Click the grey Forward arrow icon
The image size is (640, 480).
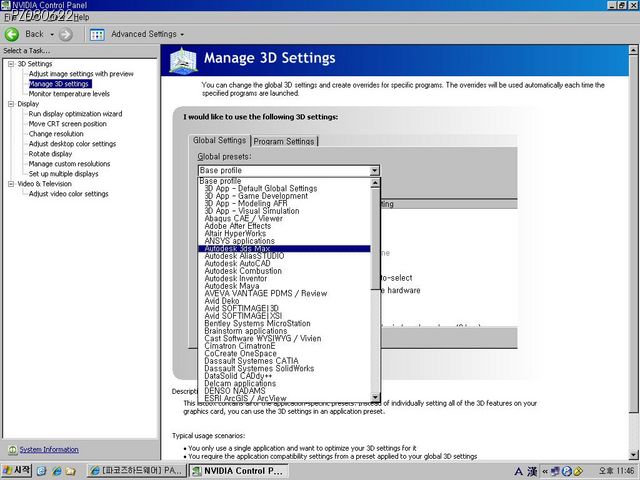point(66,35)
